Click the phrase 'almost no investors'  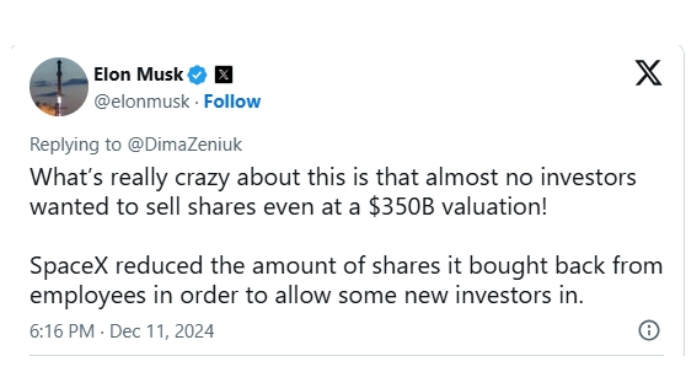point(531,177)
